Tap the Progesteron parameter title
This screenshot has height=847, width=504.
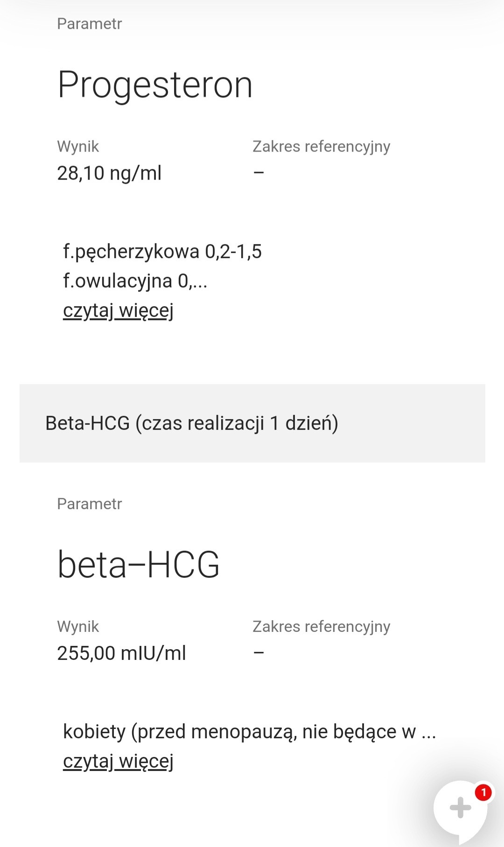[155, 85]
